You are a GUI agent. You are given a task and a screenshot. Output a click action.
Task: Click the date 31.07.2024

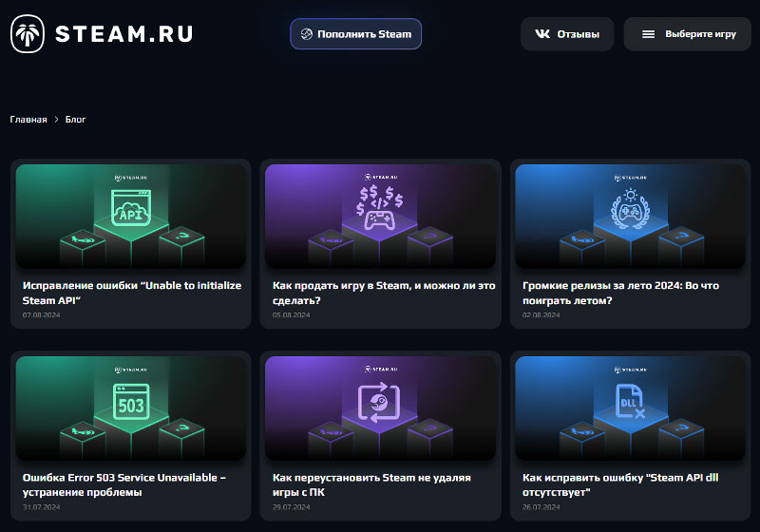click(x=41, y=507)
